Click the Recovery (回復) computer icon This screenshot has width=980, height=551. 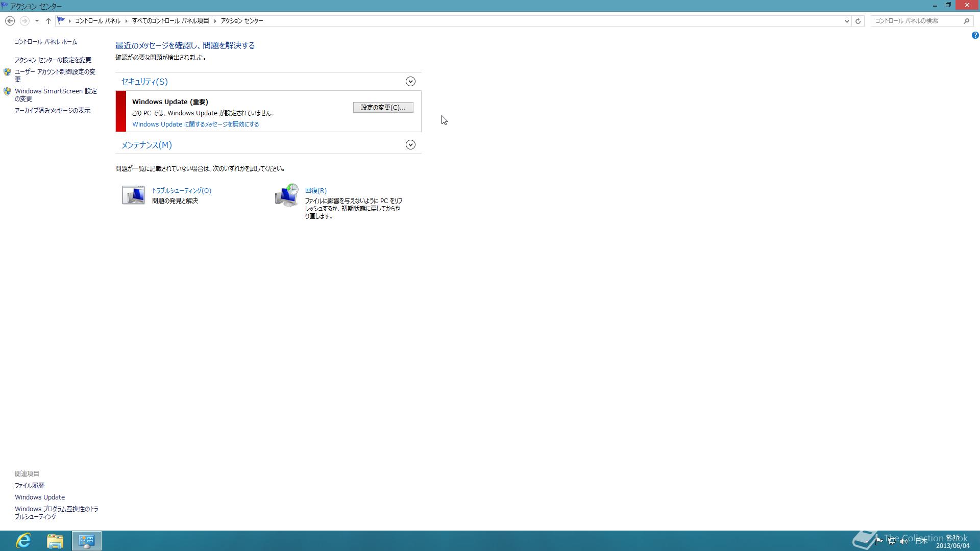click(286, 195)
